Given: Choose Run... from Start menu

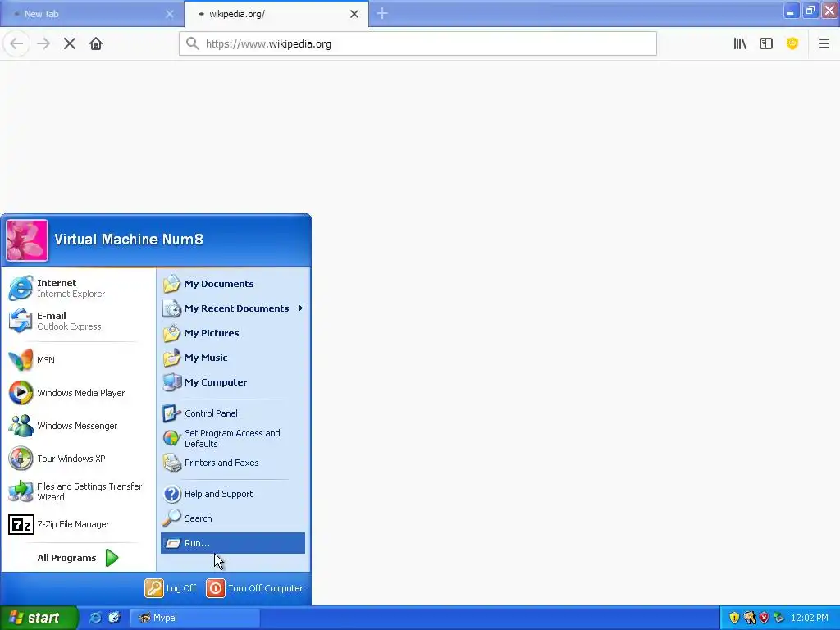Looking at the screenshot, I should pos(232,543).
